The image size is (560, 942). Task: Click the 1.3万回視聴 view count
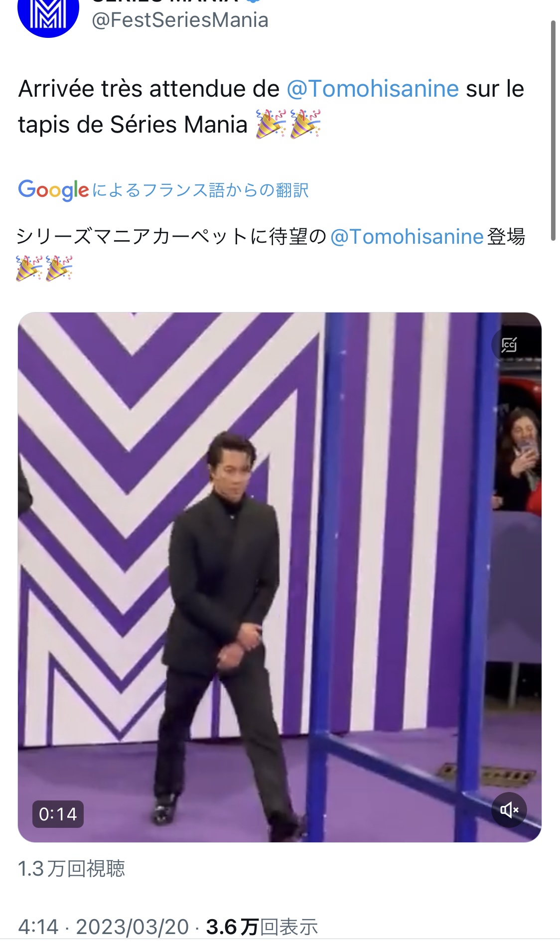click(71, 868)
